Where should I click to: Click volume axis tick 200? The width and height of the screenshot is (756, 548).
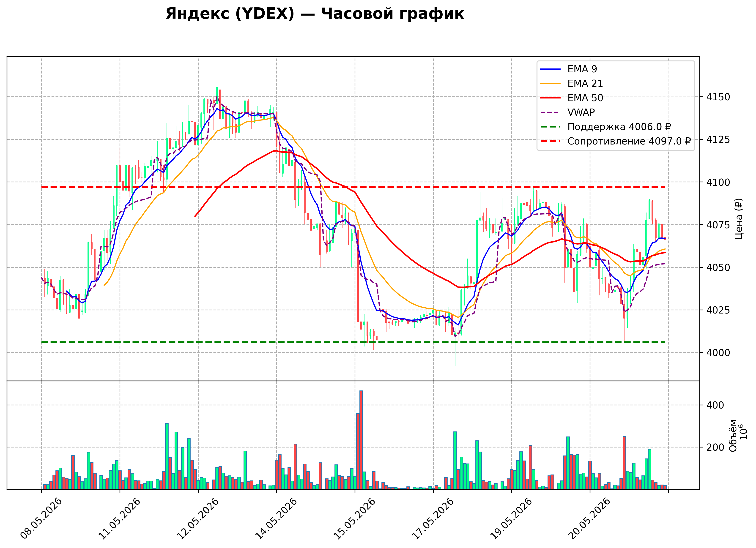[715, 447]
